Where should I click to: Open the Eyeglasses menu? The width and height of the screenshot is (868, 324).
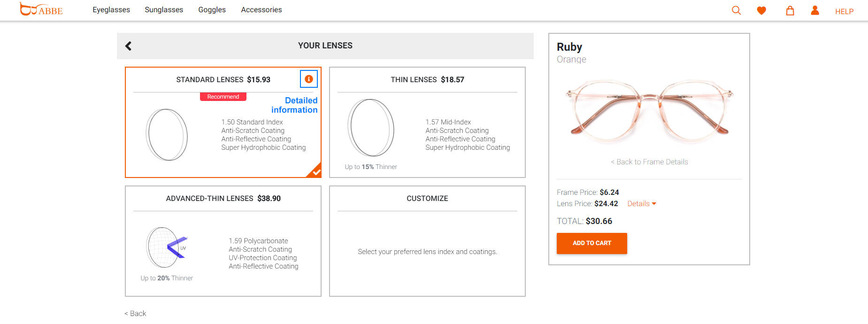click(x=111, y=10)
